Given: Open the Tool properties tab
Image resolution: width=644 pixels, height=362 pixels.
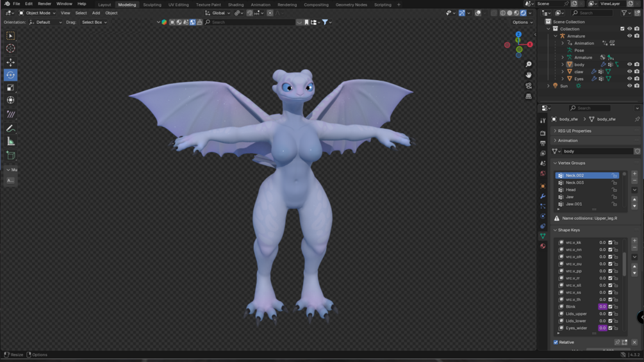Looking at the screenshot, I should point(543,121).
